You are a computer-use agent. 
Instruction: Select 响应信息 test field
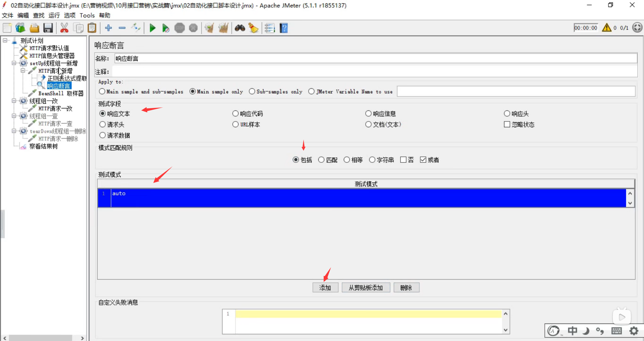pos(381,114)
